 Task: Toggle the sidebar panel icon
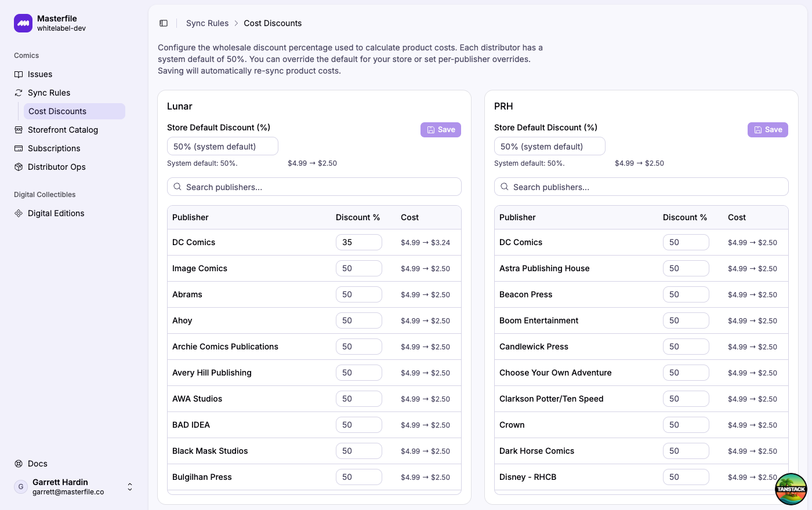(x=164, y=23)
